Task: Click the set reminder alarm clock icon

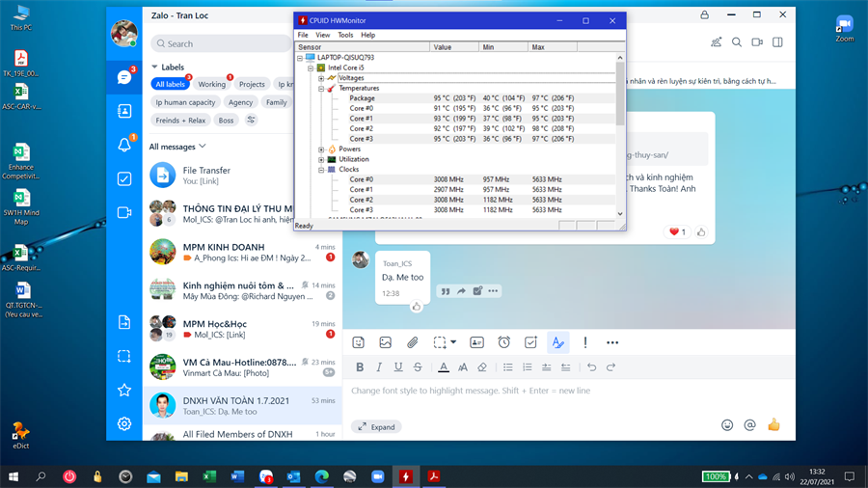Action: coord(503,342)
